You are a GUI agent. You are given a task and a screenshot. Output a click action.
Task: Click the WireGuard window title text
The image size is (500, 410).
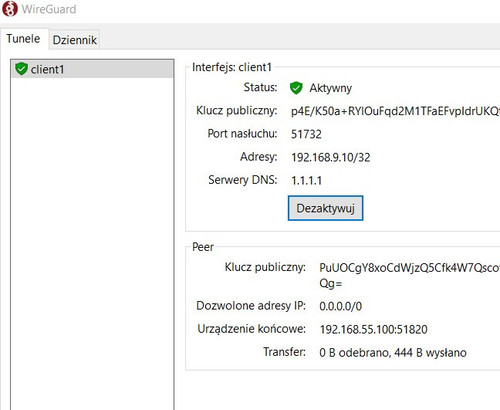(x=49, y=9)
